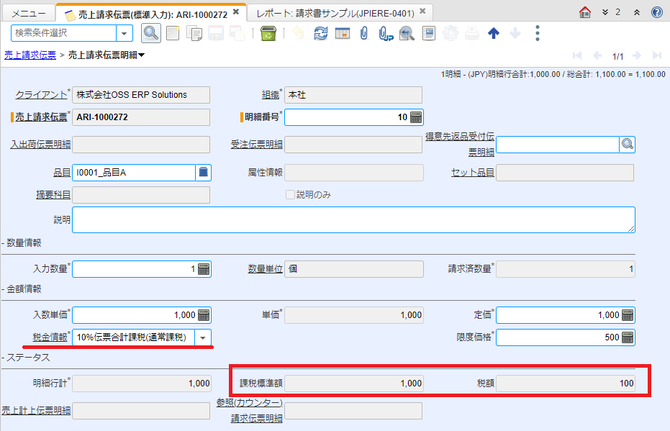
Task: Click the 組織 field label link
Action: 270,95
